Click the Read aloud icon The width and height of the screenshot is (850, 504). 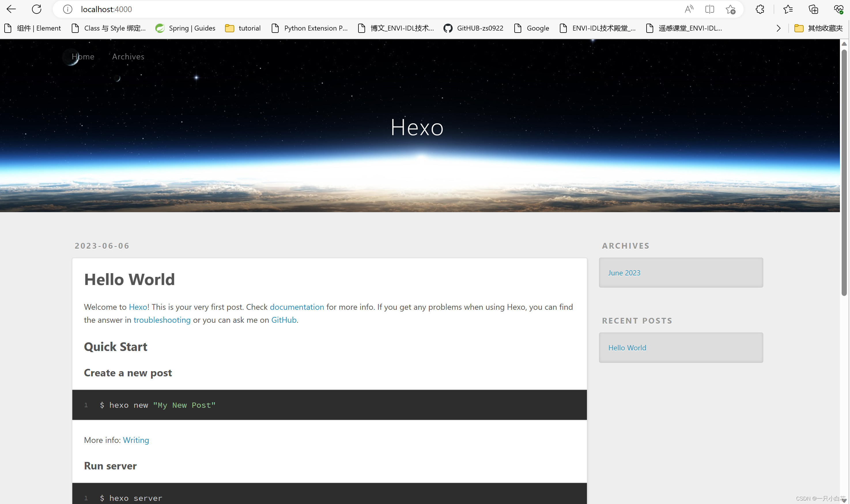click(x=688, y=9)
